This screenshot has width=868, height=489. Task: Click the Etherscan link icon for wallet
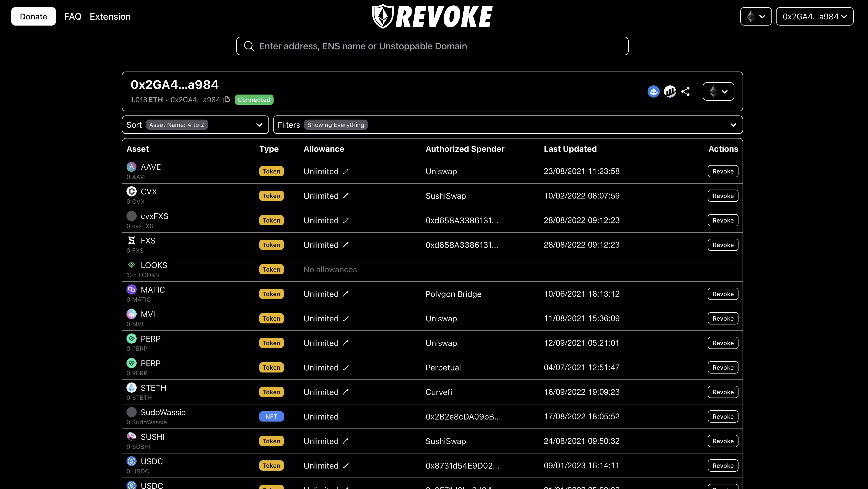click(670, 91)
